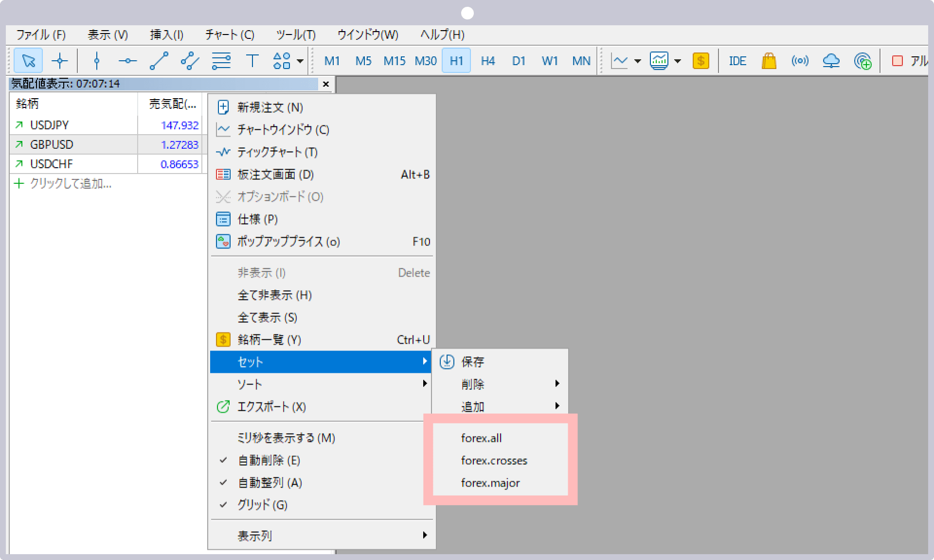Close the 気配値表示 panel
934x560 pixels.
pyautogui.click(x=325, y=84)
